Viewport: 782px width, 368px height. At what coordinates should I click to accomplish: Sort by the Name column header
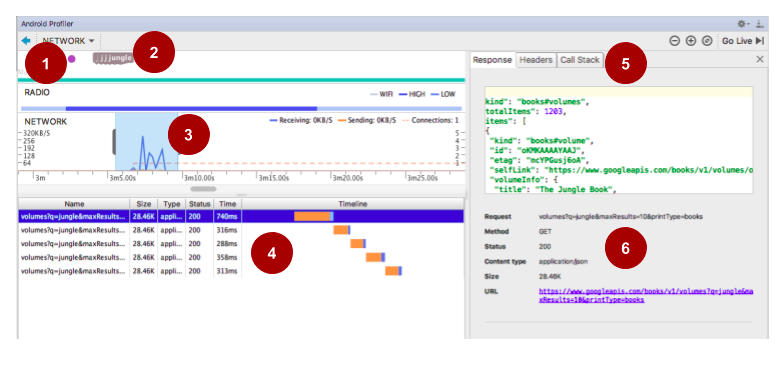pos(74,204)
